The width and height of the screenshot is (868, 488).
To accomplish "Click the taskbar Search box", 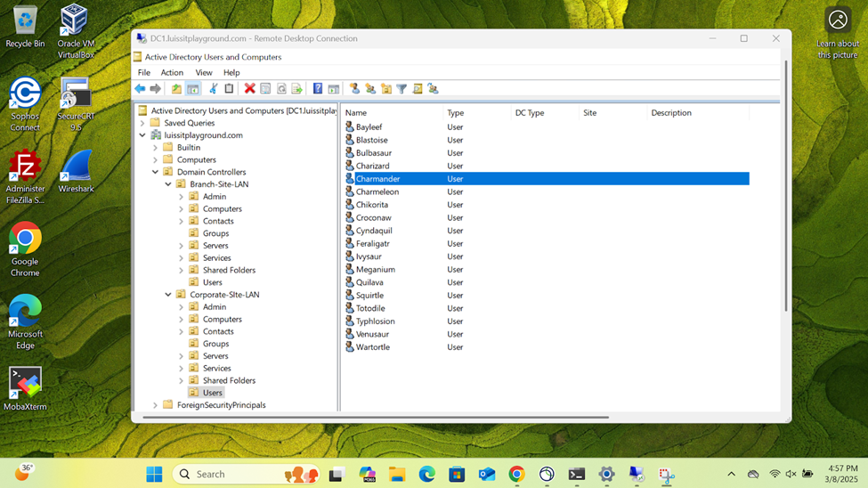I will 247,474.
